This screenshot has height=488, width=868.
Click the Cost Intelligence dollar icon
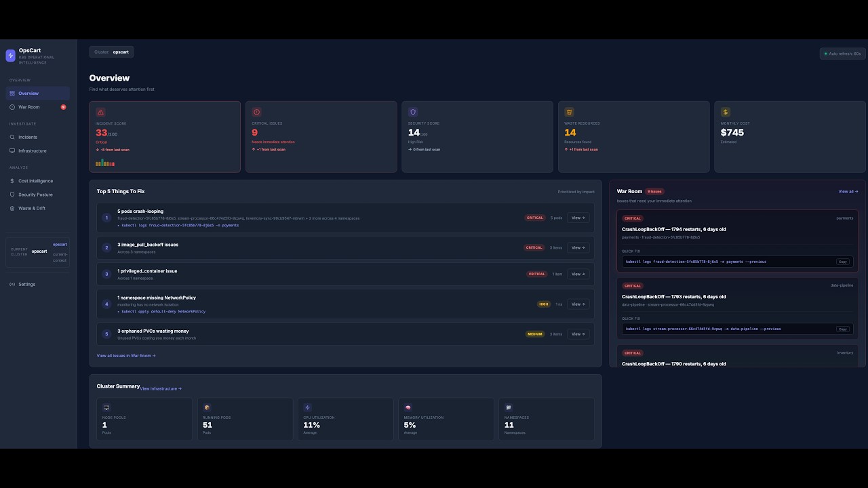point(12,181)
